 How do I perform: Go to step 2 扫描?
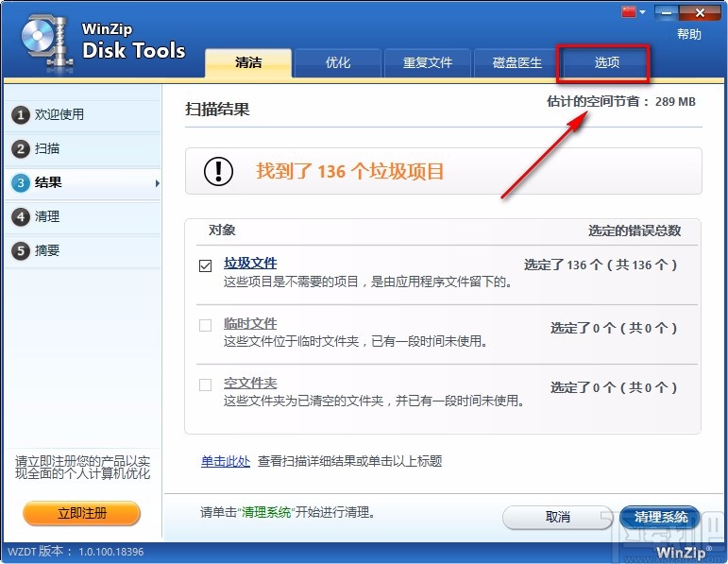83,148
